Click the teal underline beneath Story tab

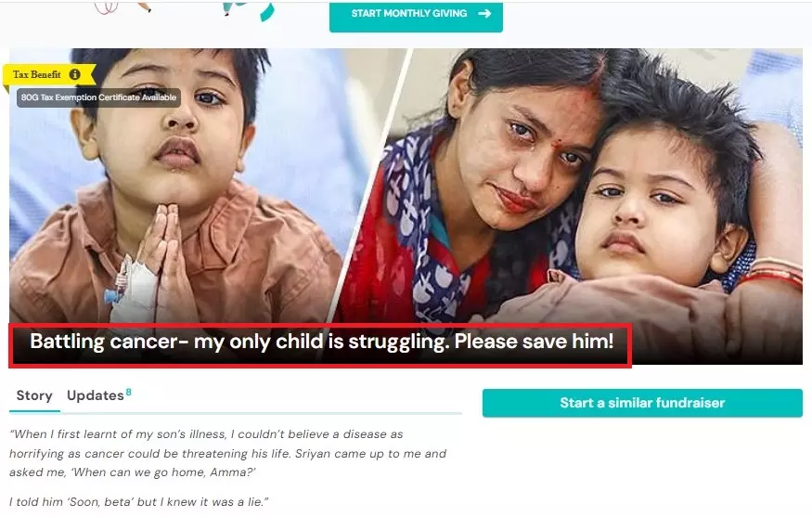34,411
